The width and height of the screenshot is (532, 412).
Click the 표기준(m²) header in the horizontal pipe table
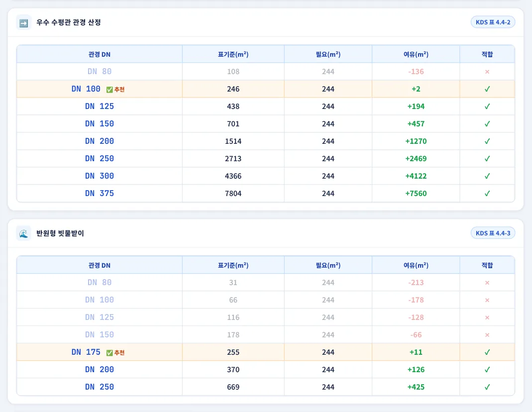tap(233, 54)
